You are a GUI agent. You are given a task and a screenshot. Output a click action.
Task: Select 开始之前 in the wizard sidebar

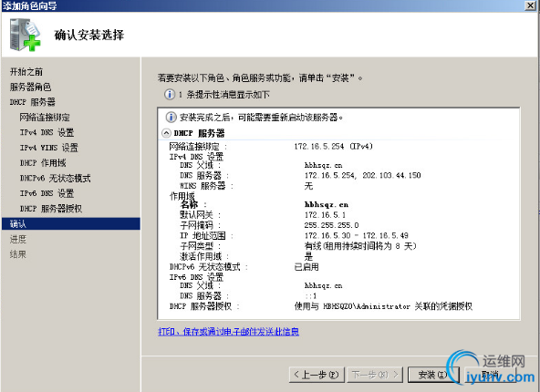coord(26,72)
